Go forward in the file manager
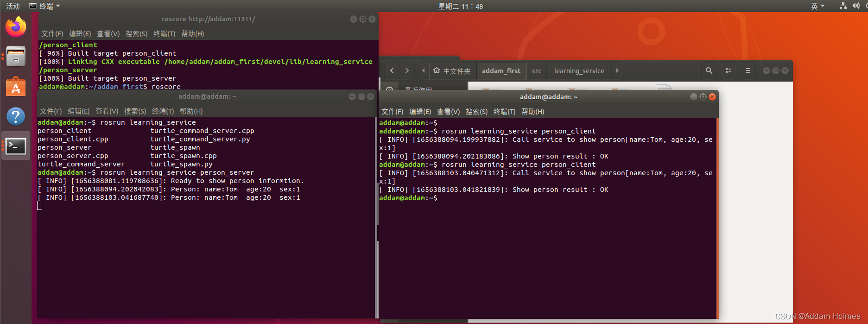This screenshot has height=324, width=868. pyautogui.click(x=407, y=70)
